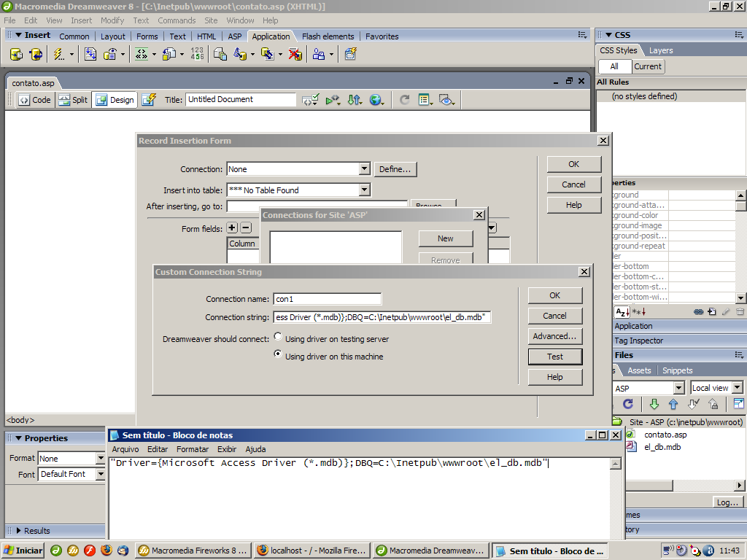The image size is (747, 560).
Task: Click the blue Put Files arrow
Action: click(x=673, y=404)
